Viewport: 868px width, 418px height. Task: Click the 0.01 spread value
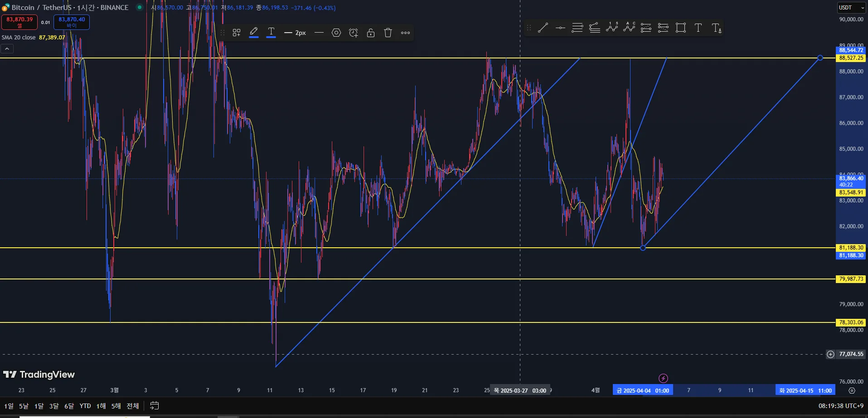(x=45, y=22)
